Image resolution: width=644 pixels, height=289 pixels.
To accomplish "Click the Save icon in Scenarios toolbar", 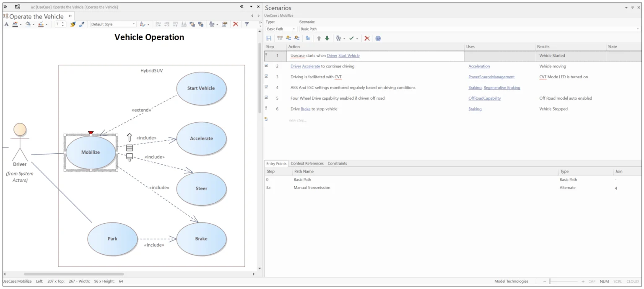I will tap(269, 38).
